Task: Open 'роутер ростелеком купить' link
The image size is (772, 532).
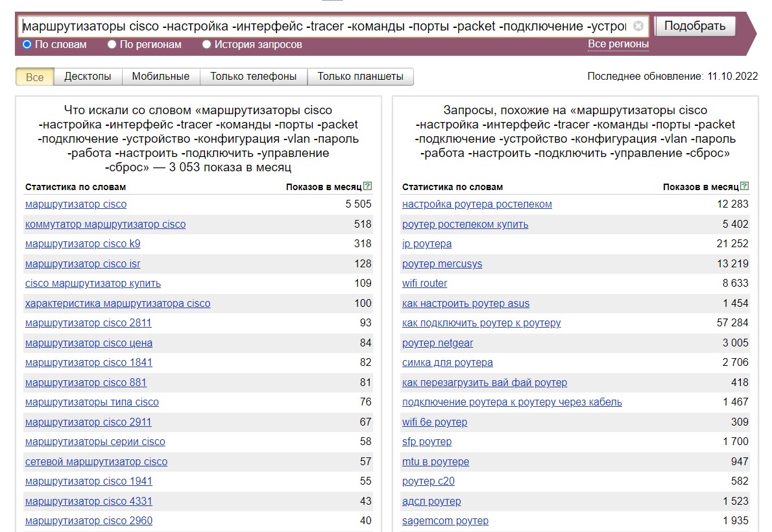Action: 465,224
